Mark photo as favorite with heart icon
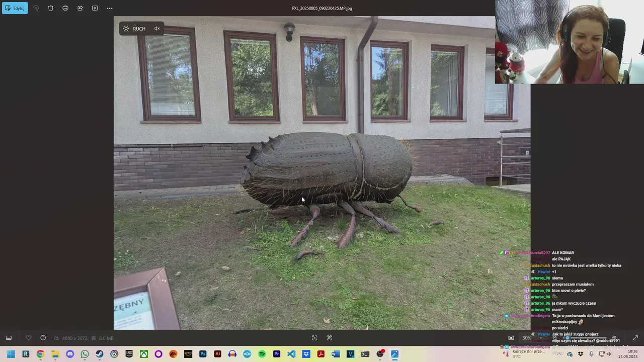Screen dimensions: 644x362 click(28, 338)
